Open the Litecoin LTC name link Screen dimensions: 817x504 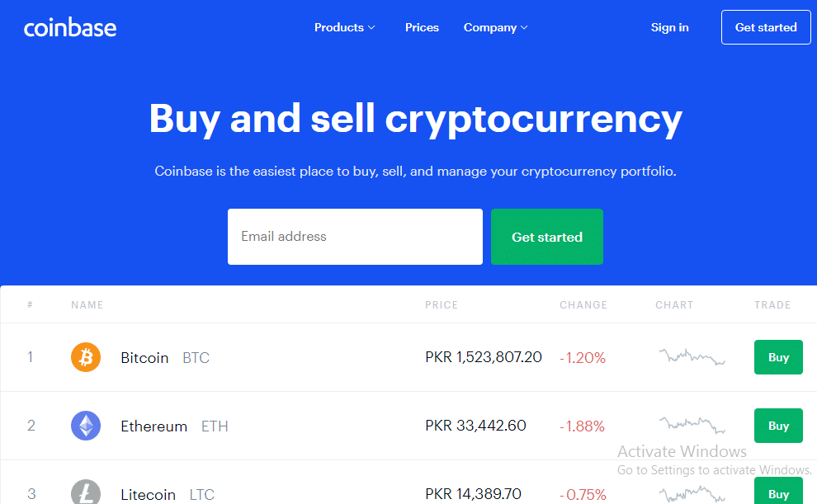pyautogui.click(x=167, y=495)
